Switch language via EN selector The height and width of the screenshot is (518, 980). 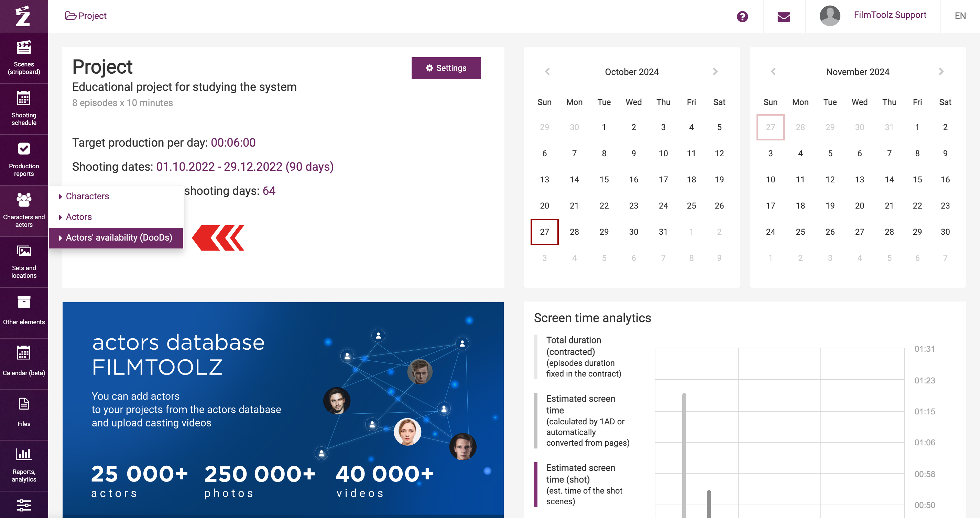960,16
